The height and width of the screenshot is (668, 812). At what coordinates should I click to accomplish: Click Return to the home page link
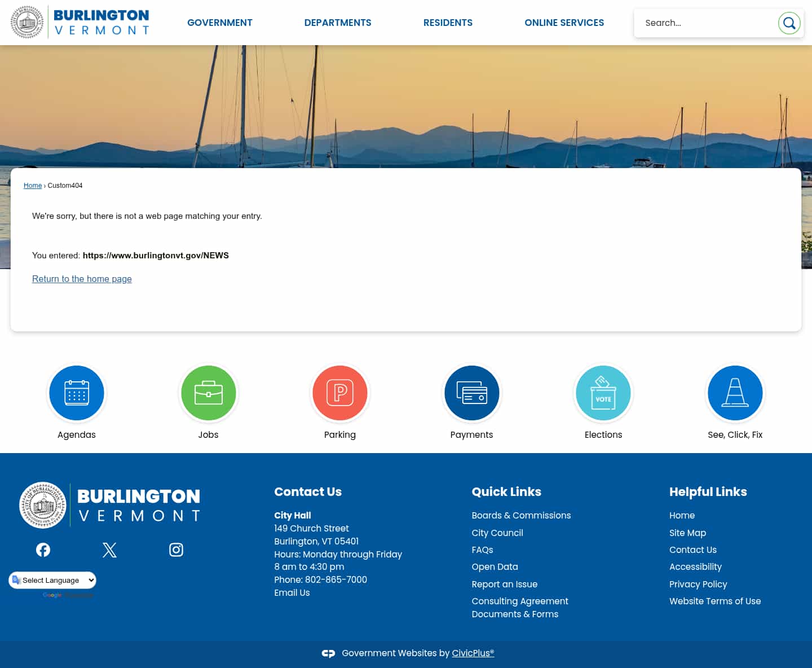pyautogui.click(x=82, y=279)
